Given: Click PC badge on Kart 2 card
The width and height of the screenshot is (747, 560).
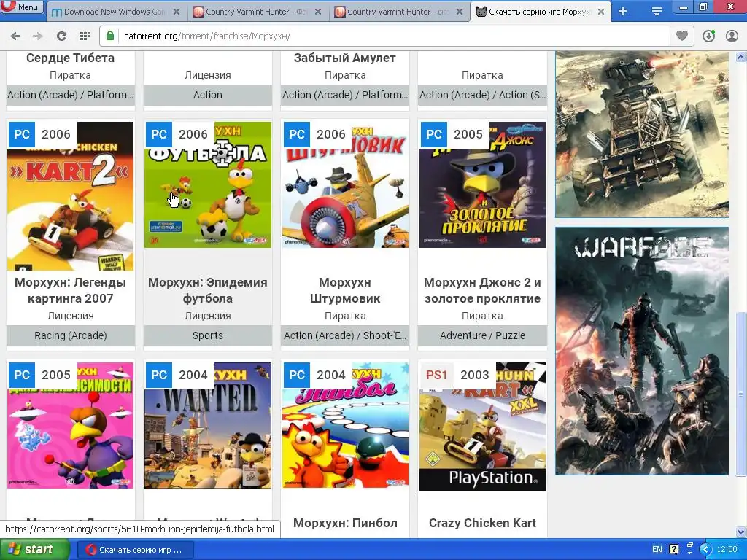Looking at the screenshot, I should click(22, 134).
